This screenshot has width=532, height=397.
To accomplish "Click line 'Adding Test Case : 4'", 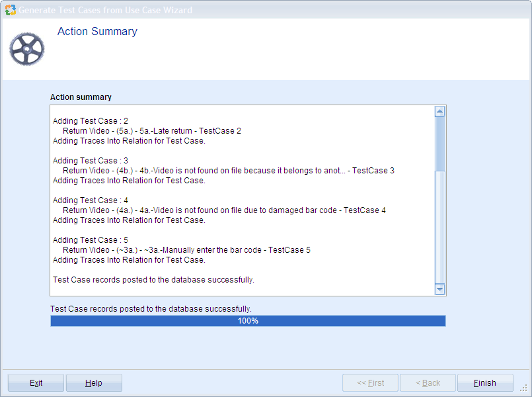I will click(91, 200).
